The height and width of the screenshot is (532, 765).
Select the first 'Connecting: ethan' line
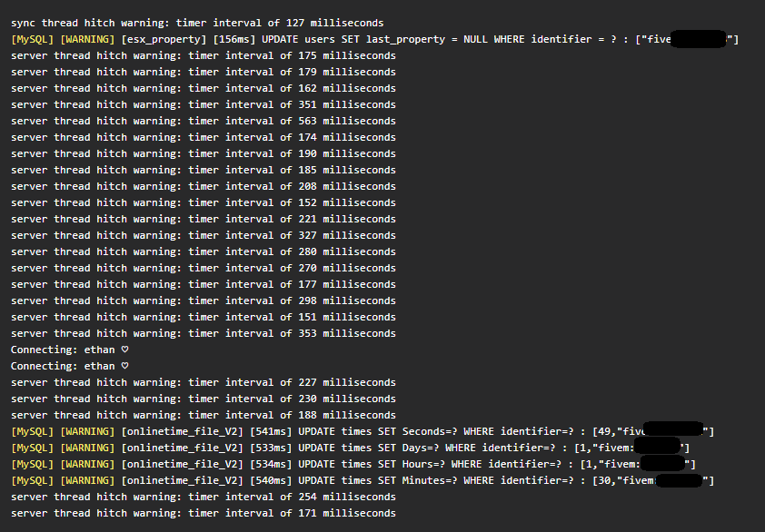tap(69, 350)
